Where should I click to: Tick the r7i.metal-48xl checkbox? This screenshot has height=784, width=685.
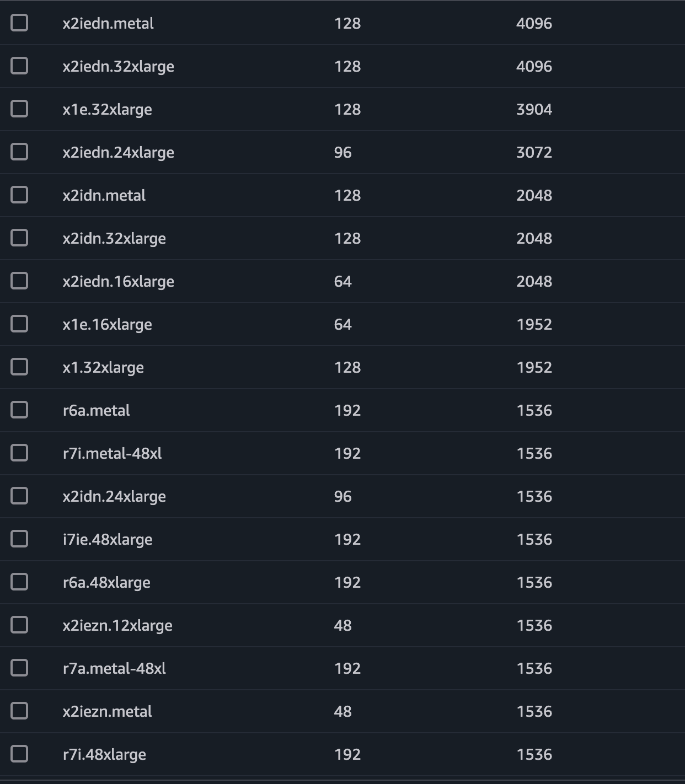click(x=19, y=453)
